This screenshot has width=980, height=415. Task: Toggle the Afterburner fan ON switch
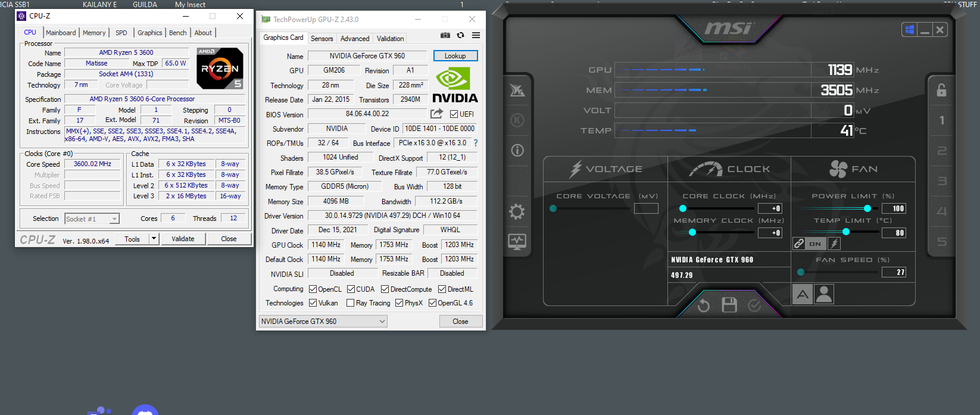click(815, 244)
